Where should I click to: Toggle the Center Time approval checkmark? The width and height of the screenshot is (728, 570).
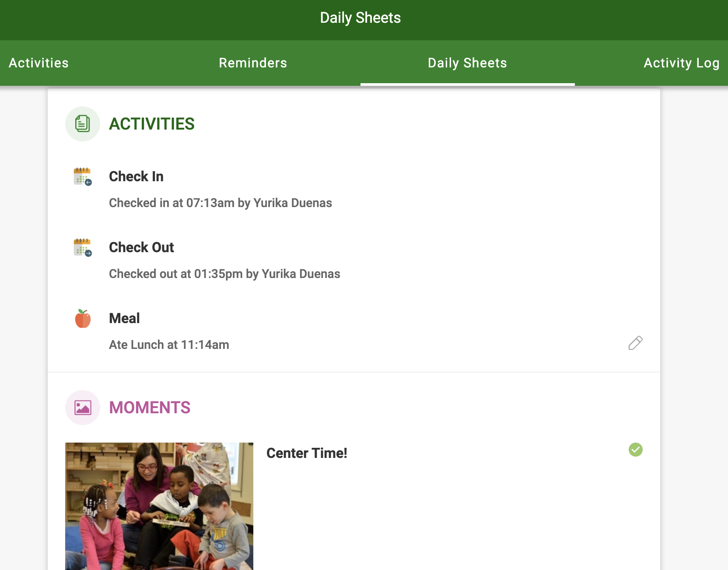635,449
